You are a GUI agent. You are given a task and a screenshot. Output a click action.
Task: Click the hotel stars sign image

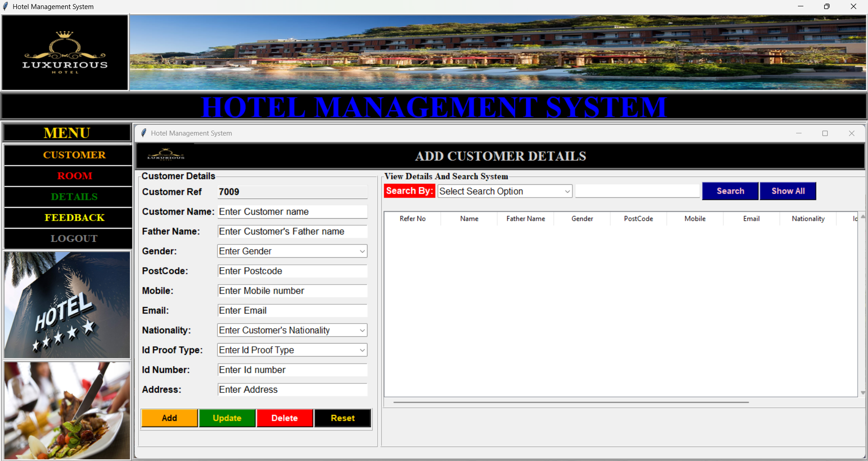(67, 305)
